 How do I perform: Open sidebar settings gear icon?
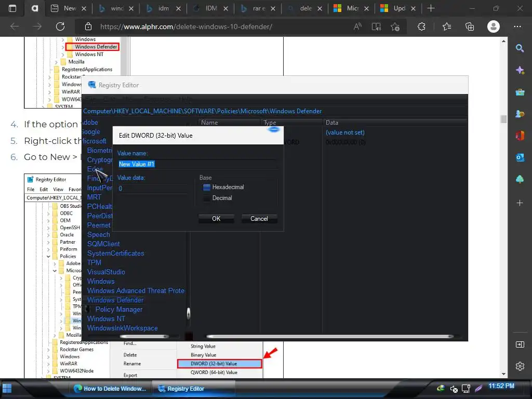click(x=520, y=366)
